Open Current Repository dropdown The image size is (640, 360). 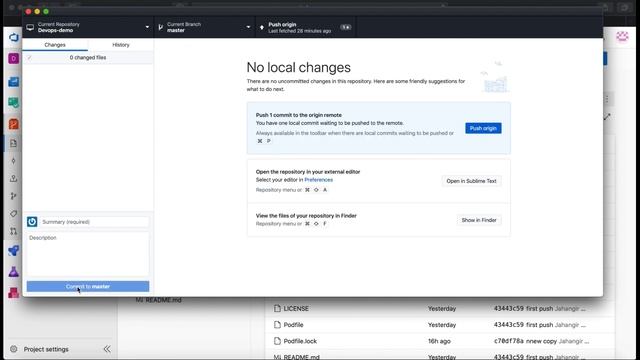click(x=88, y=27)
